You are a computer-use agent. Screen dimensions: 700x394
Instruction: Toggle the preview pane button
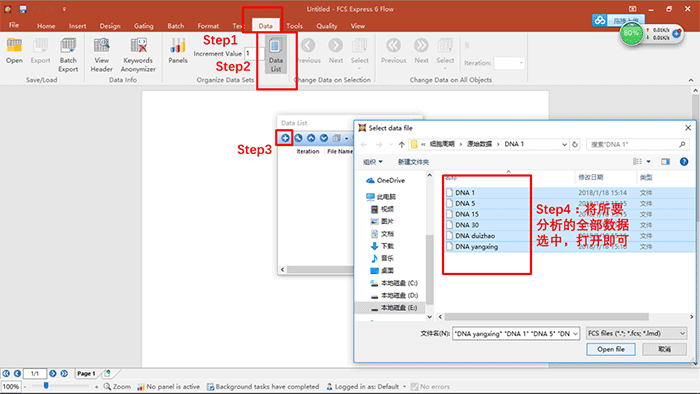pyautogui.click(x=665, y=162)
